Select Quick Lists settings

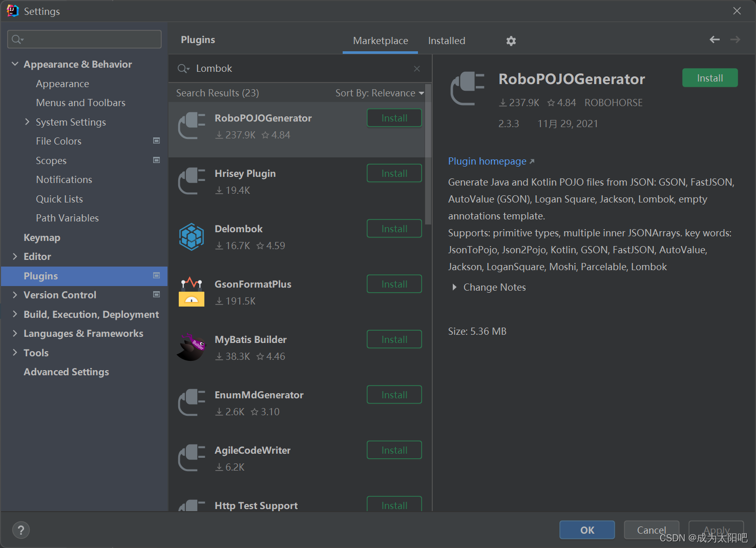coord(59,199)
